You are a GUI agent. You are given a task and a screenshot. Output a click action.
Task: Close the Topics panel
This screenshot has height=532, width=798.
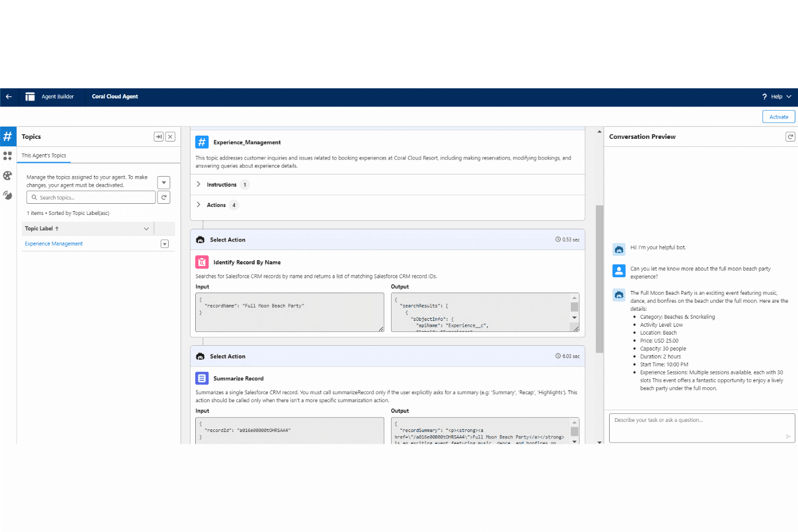pos(170,137)
